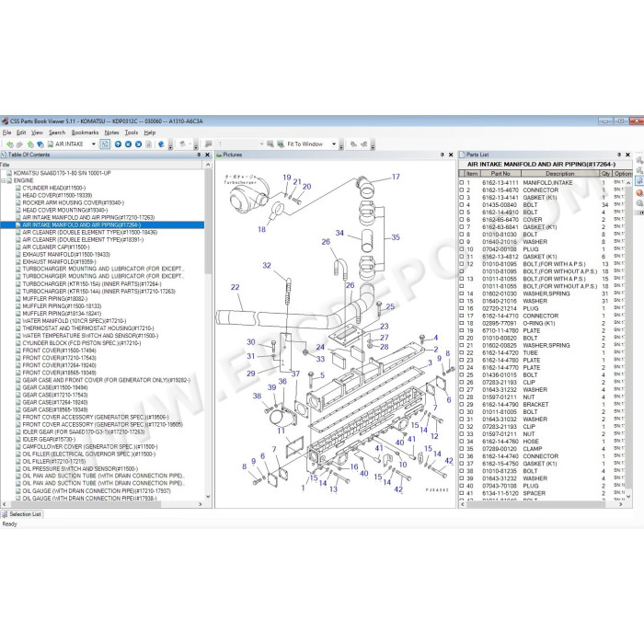This screenshot has width=644, height=644.
Task: Click the green up-level arrow icon
Action: tap(30, 144)
